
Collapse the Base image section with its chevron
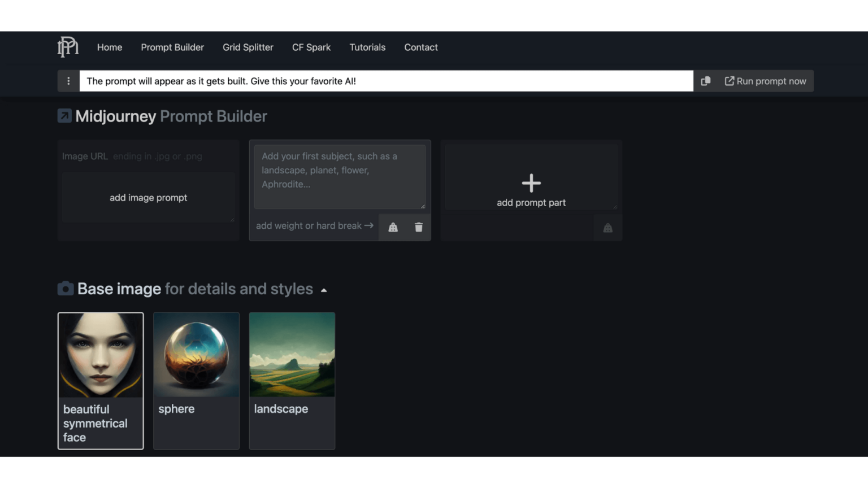[324, 289]
